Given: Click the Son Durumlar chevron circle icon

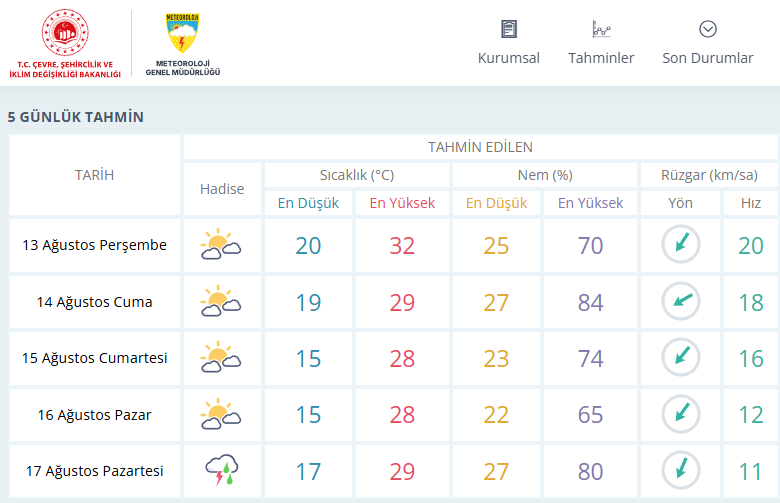Looking at the screenshot, I should 707,29.
